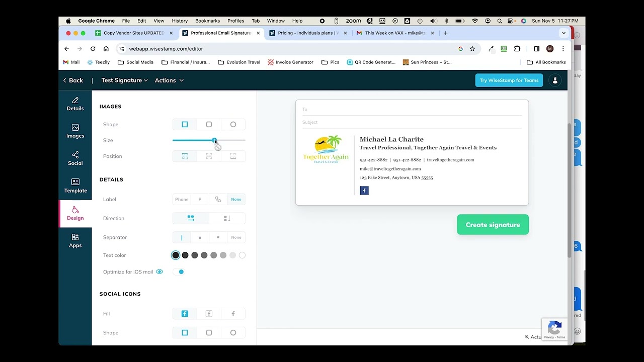Click the To field in preview
644x362 pixels.
(412, 109)
